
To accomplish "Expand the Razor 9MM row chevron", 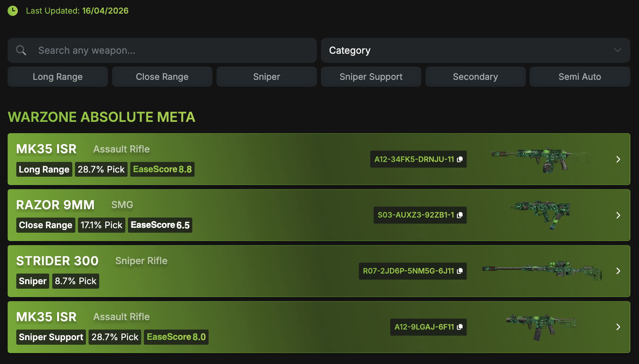I will tap(618, 215).
